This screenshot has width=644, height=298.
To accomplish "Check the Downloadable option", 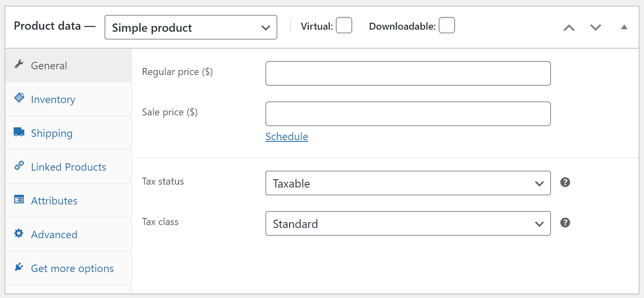I will point(447,25).
